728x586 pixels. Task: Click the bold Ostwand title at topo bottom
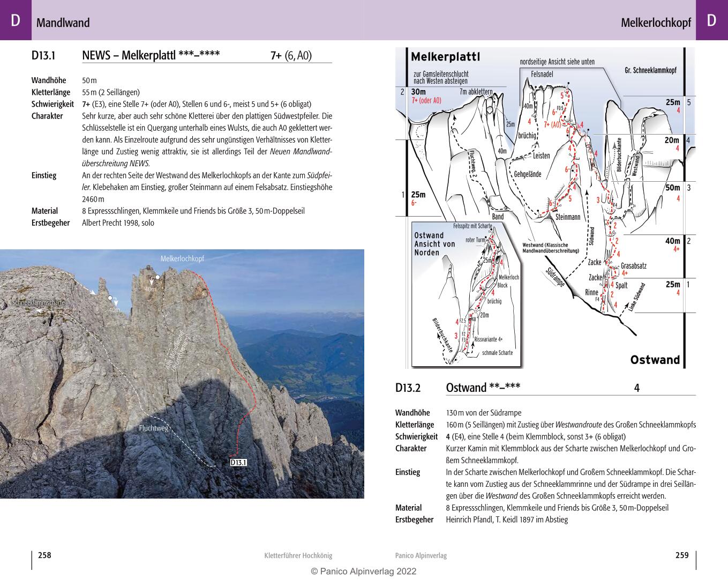655,360
